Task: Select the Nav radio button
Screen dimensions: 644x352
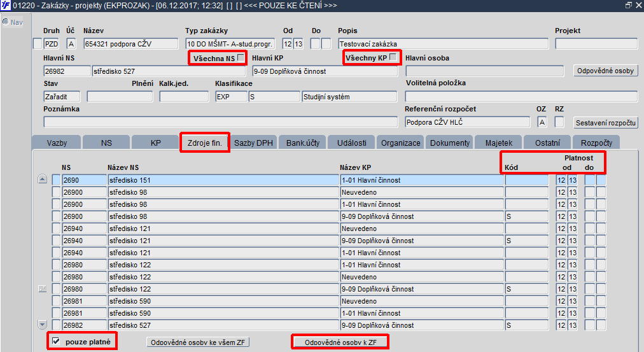Action: click(6, 22)
